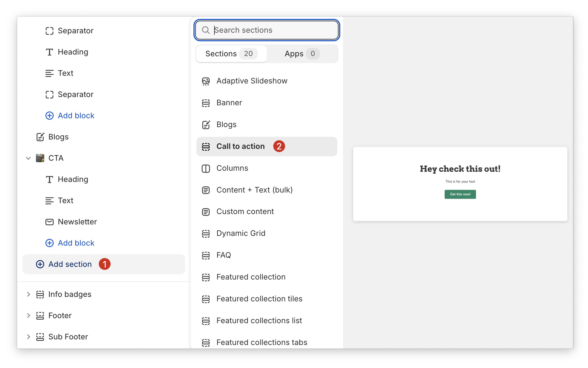
Task: Click the Columns layout icon
Action: [206, 168]
